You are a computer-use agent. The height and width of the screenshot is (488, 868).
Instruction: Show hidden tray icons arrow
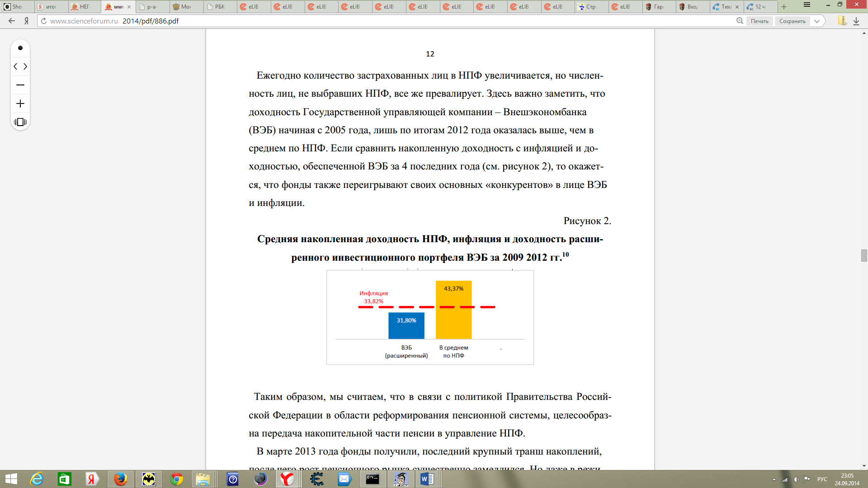pyautogui.click(x=774, y=479)
